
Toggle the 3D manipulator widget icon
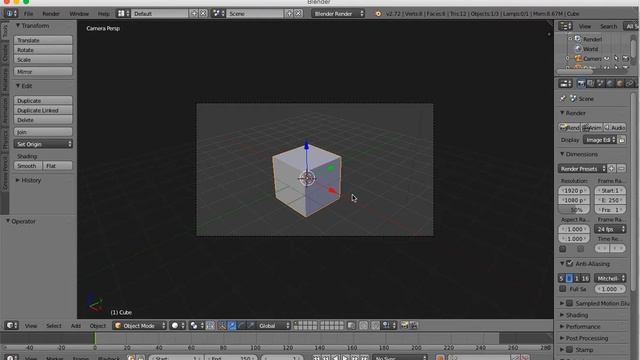coord(222,325)
